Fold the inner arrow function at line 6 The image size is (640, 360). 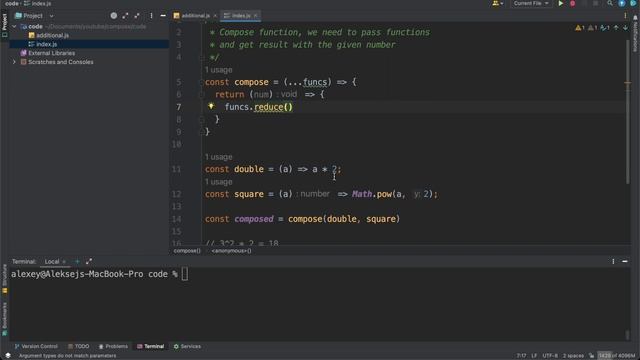click(x=201, y=95)
